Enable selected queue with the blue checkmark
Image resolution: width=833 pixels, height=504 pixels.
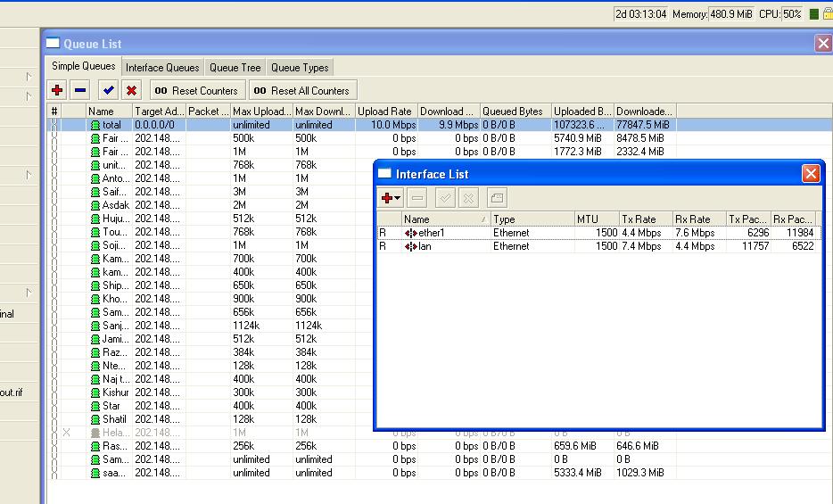[108, 90]
